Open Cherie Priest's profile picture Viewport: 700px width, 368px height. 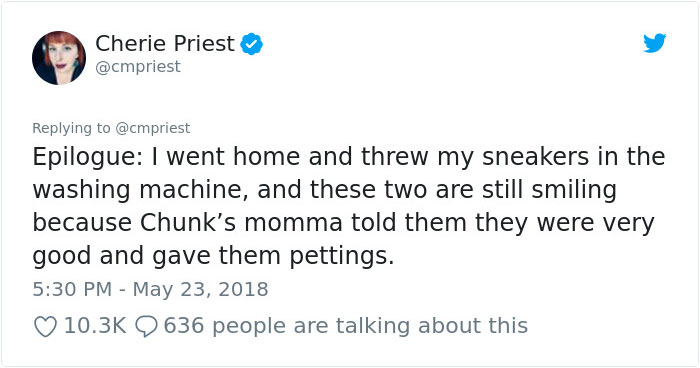point(59,58)
